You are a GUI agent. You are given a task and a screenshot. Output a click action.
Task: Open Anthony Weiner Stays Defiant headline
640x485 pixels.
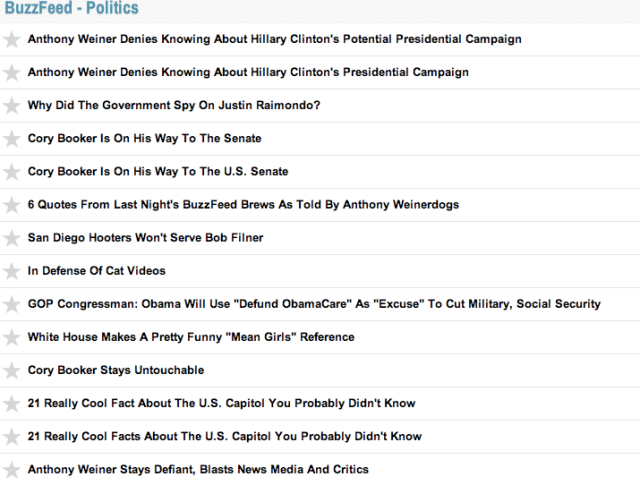pos(198,469)
